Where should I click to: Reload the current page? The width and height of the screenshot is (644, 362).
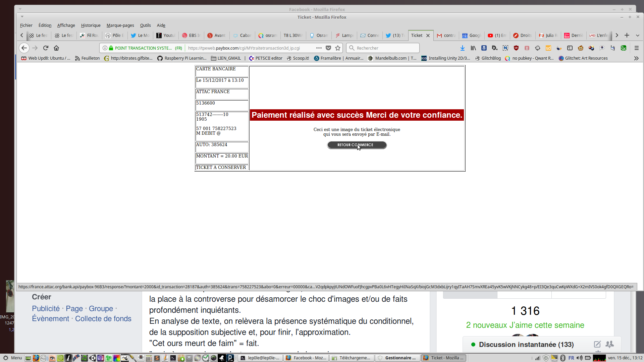46,48
